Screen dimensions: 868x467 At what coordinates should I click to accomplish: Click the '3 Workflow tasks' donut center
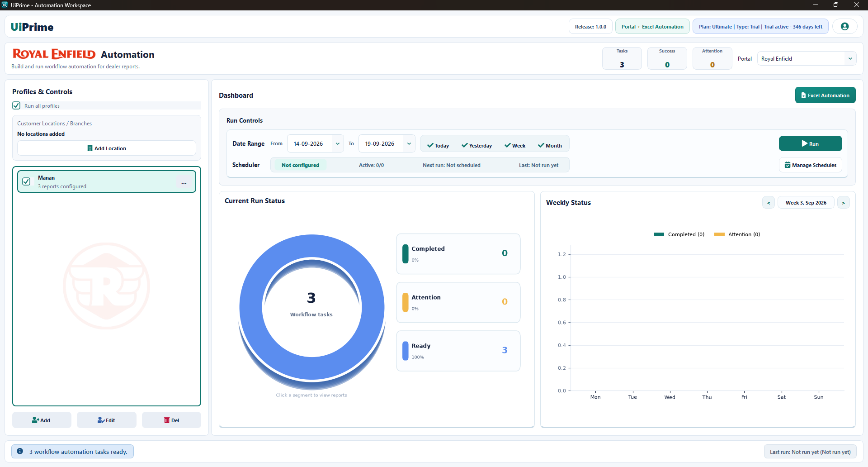point(311,304)
